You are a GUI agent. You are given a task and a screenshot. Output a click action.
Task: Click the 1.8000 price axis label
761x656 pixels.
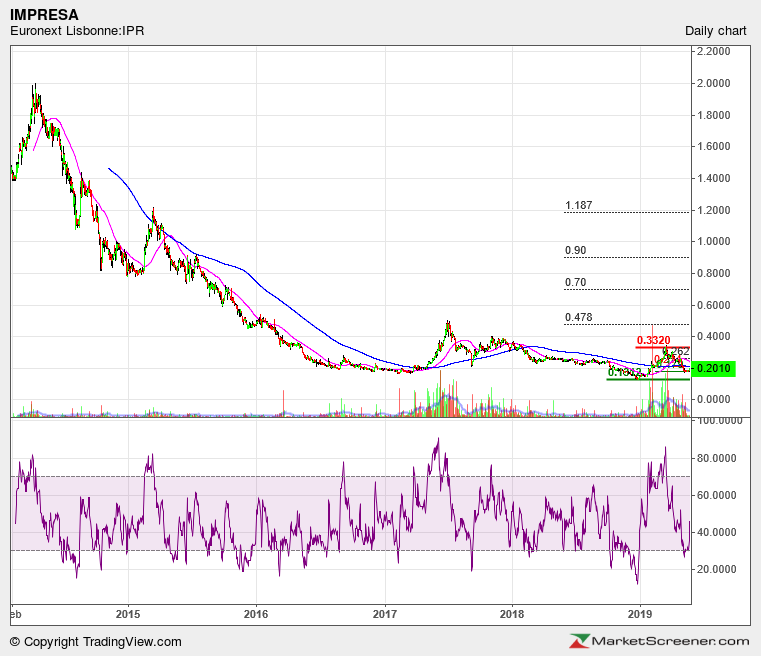(x=713, y=115)
